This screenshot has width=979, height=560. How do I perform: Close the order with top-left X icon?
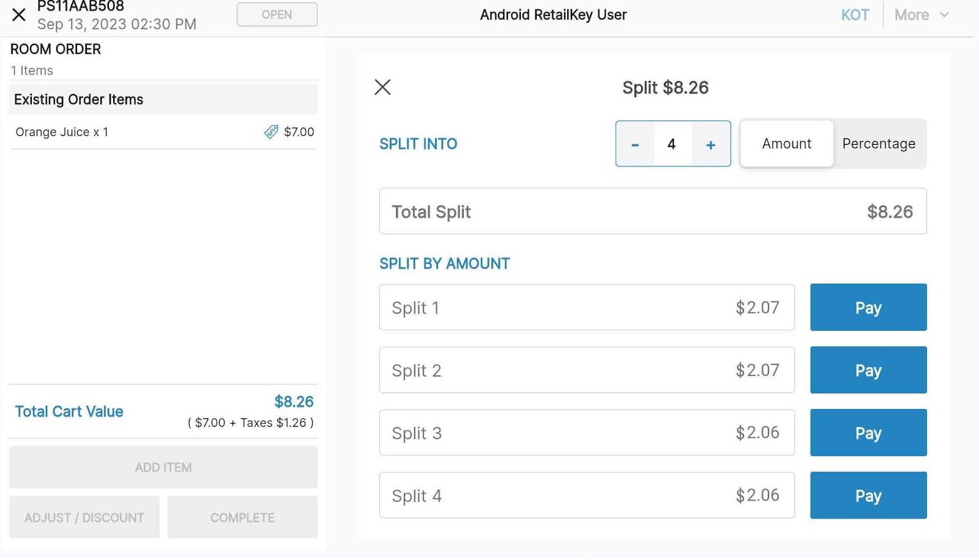19,15
